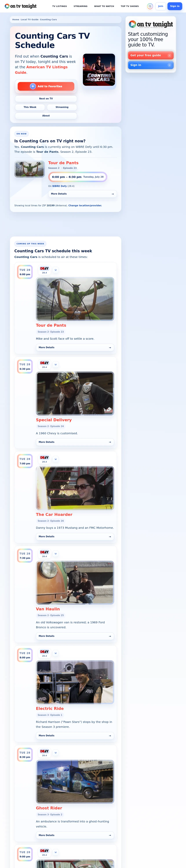Viewport: 186px width, 868px height.
Task: Click the Join button in header
Action: (161, 6)
